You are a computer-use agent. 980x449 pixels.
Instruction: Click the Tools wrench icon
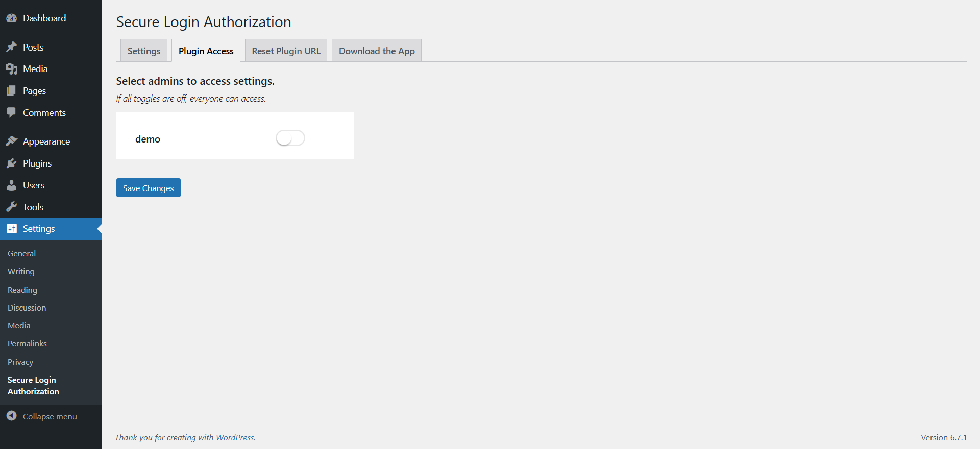click(x=12, y=207)
